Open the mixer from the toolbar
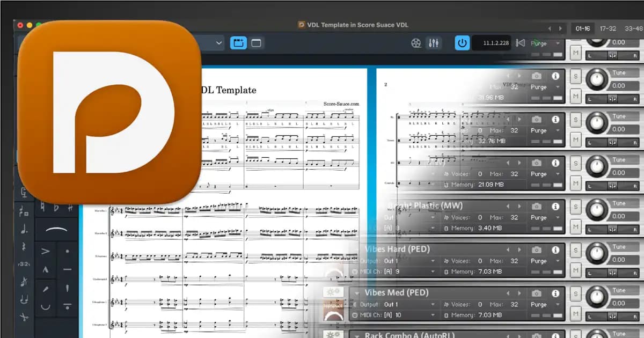 [x=433, y=43]
